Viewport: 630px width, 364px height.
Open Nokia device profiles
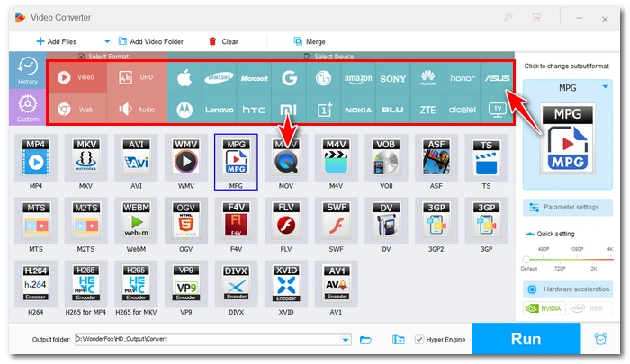(x=358, y=110)
